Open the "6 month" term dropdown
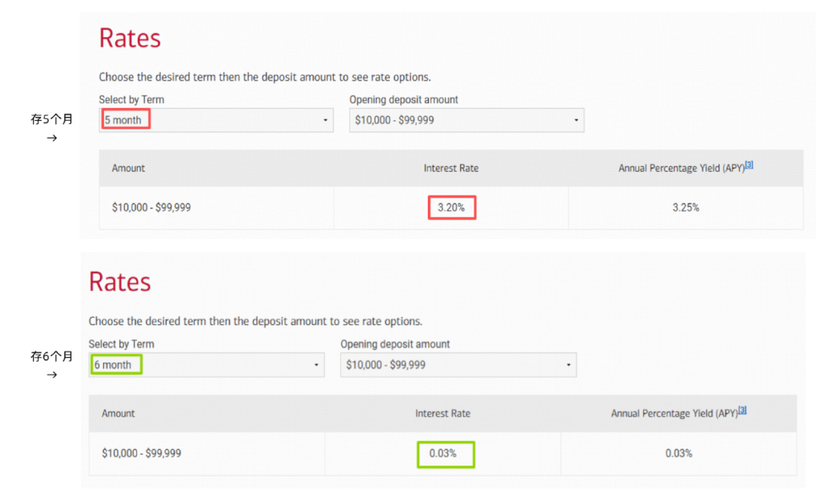This screenshot has height=504, width=831. pos(206,365)
